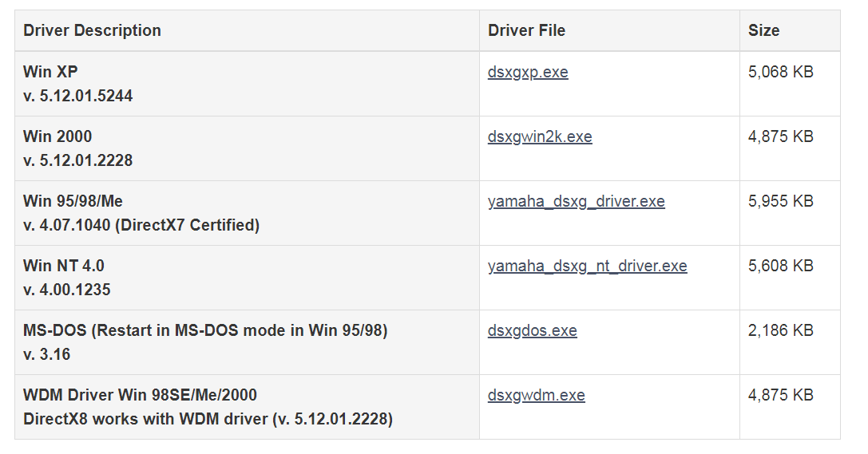The width and height of the screenshot is (868, 454).
Task: Click the 5,955 KB size value
Action: point(780,202)
